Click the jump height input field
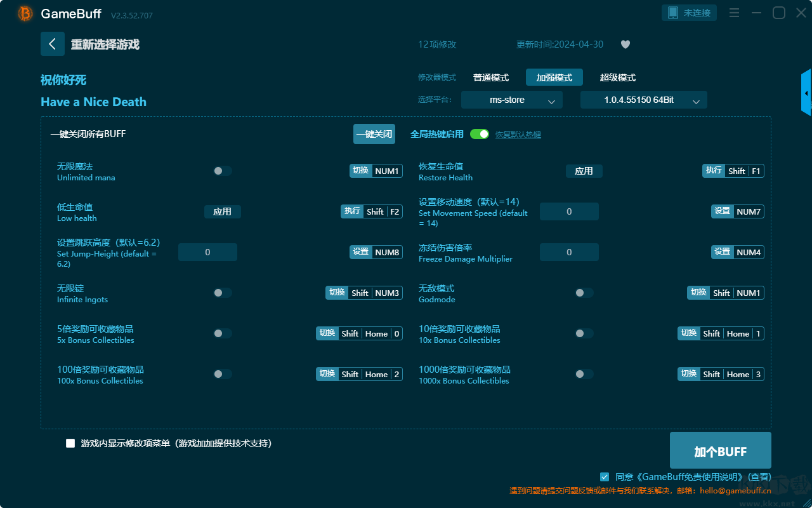The image size is (812, 508). 207,252
